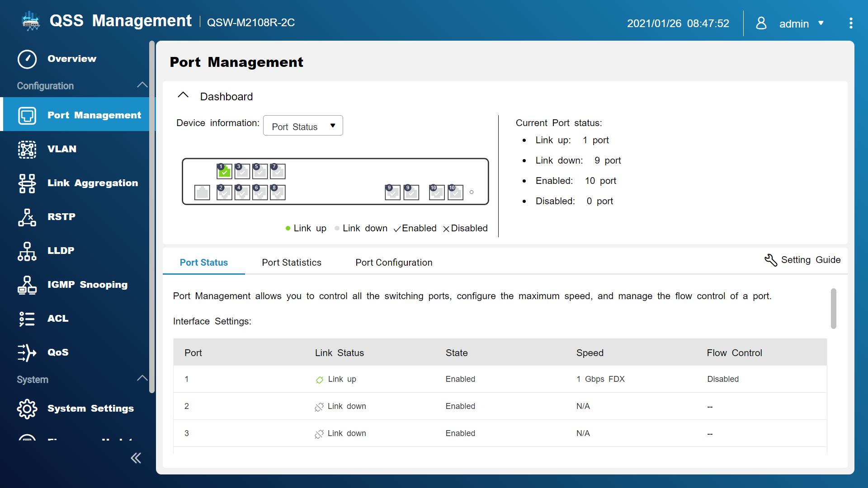Select the QoS sidebar icon
868x488 pixels.
27,352
